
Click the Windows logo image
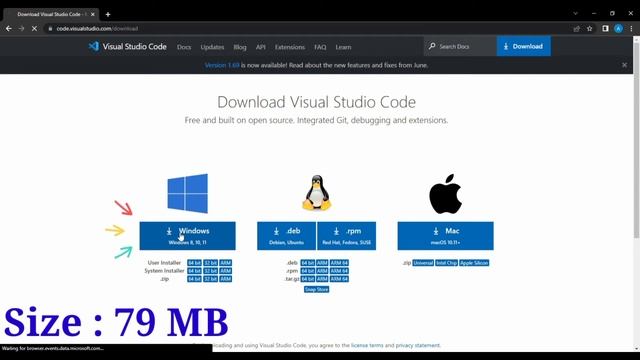click(187, 193)
